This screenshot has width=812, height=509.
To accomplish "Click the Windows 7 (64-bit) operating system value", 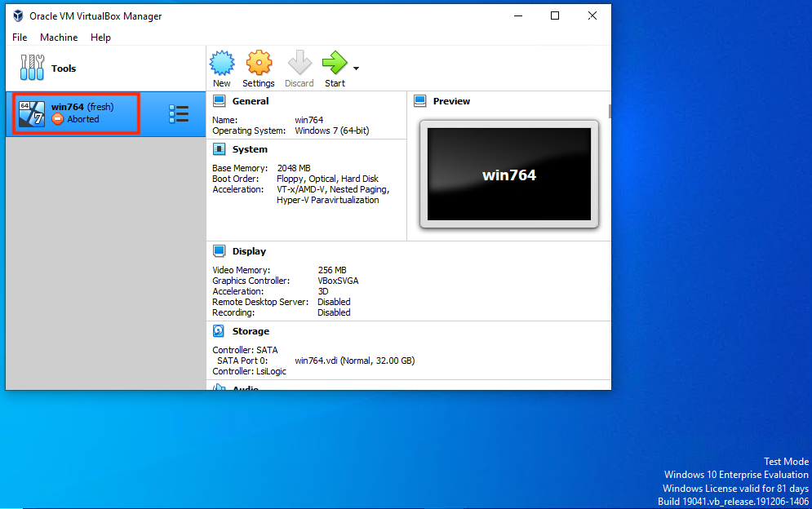I will (x=332, y=131).
